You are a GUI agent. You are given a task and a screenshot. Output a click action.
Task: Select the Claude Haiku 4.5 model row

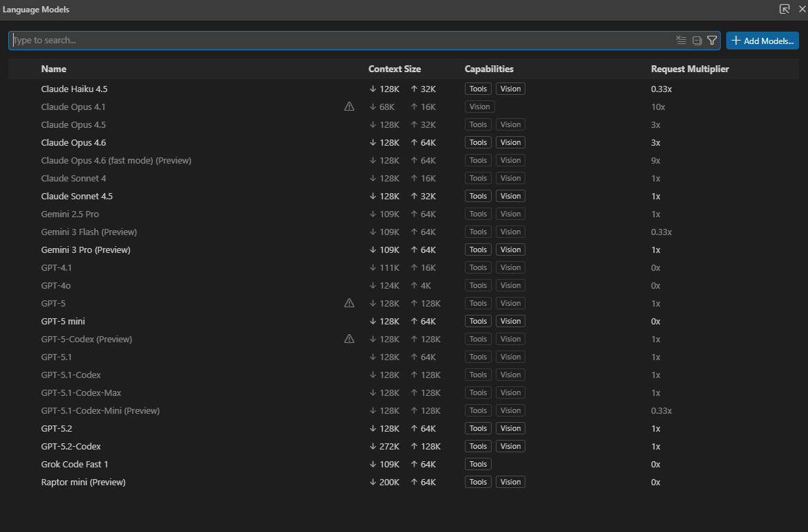click(404, 89)
